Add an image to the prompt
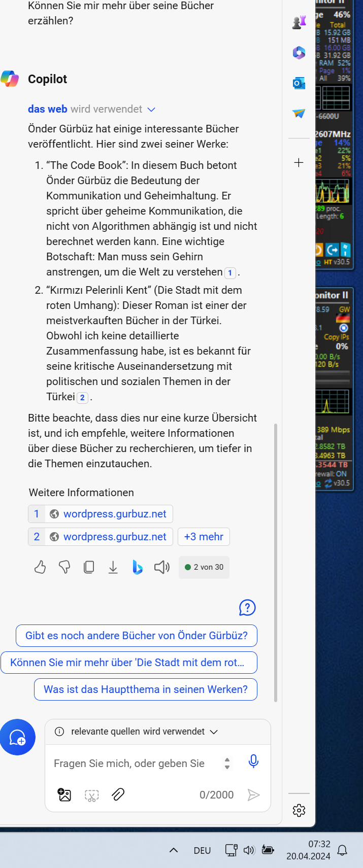The height and width of the screenshot is (868, 363). 65,795
